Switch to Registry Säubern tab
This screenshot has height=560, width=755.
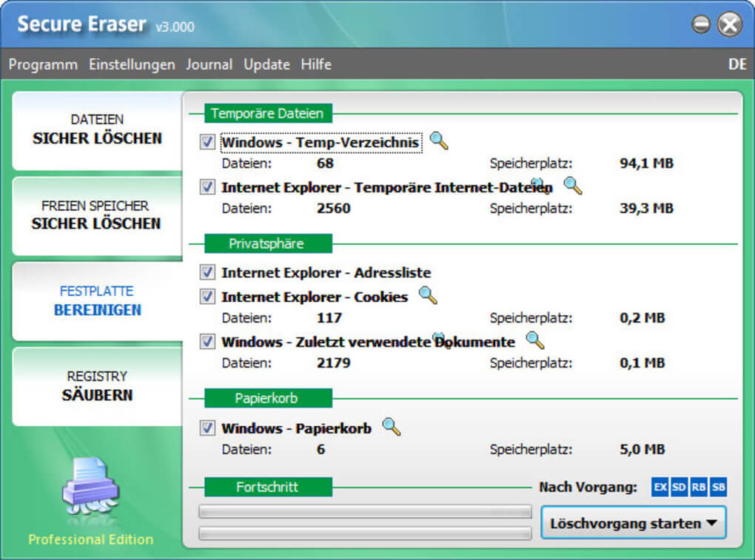coord(97,386)
